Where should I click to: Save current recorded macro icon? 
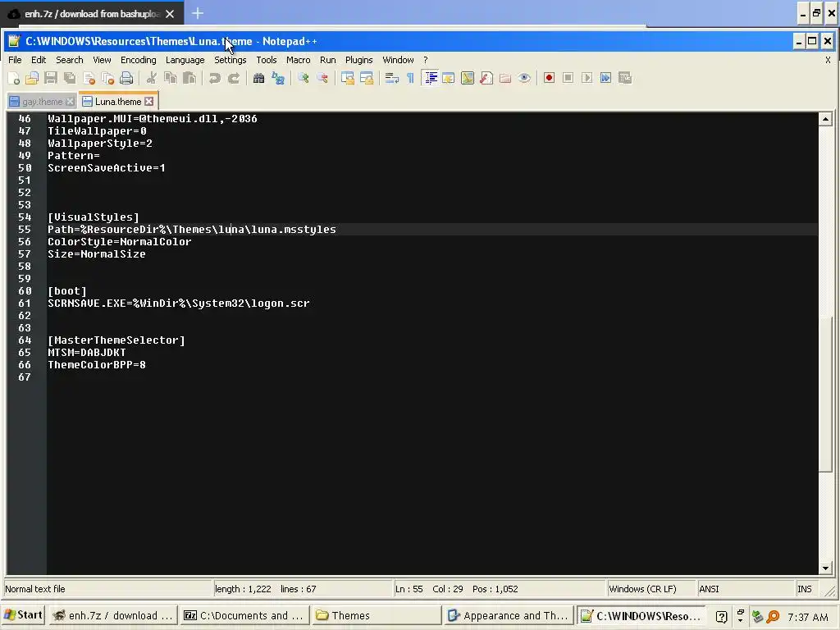[x=624, y=78]
